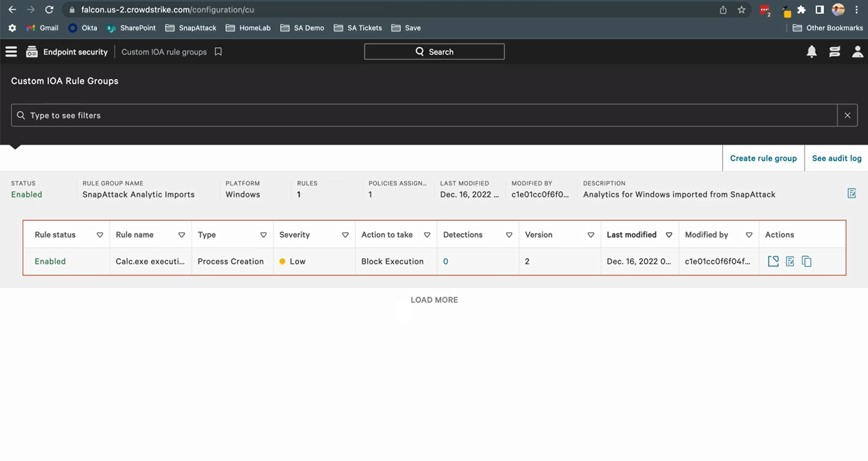Click the duplicate rule icon in Actions
This screenshot has width=868, height=461.
pyautogui.click(x=806, y=261)
